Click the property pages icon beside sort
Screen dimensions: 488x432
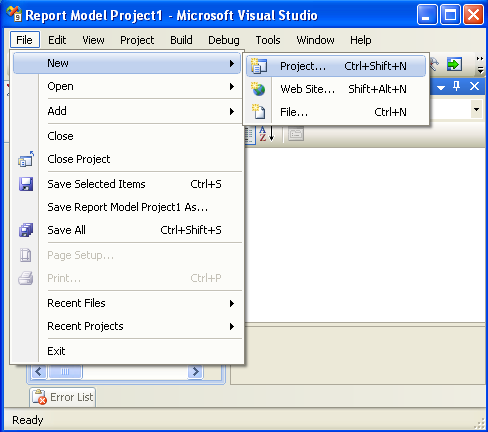pyautogui.click(x=296, y=134)
